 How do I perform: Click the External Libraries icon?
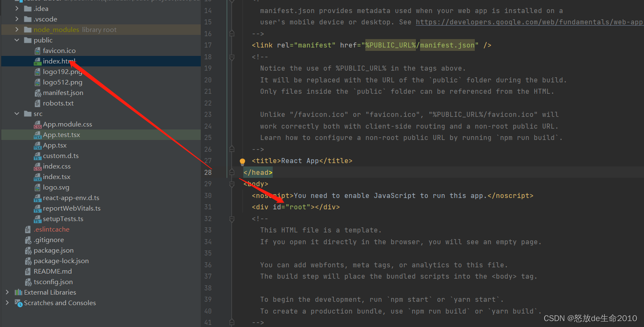[x=18, y=292]
